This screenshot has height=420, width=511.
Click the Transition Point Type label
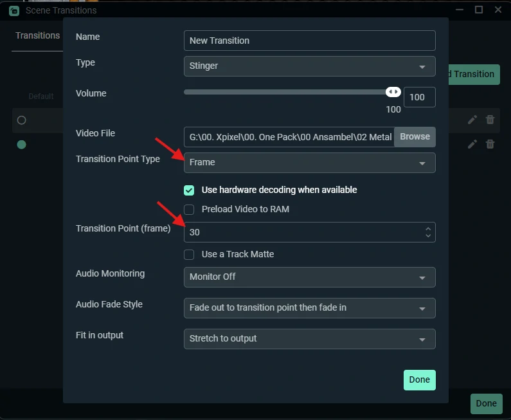point(118,159)
